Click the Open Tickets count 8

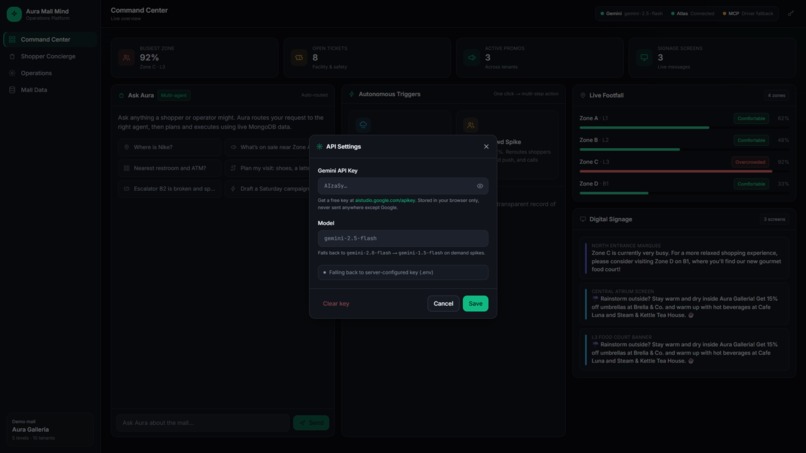[315, 58]
